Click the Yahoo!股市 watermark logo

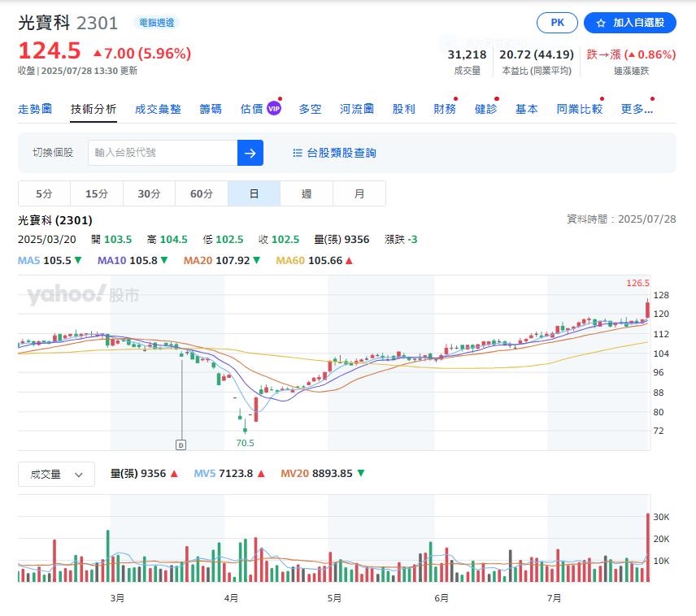pos(81,294)
